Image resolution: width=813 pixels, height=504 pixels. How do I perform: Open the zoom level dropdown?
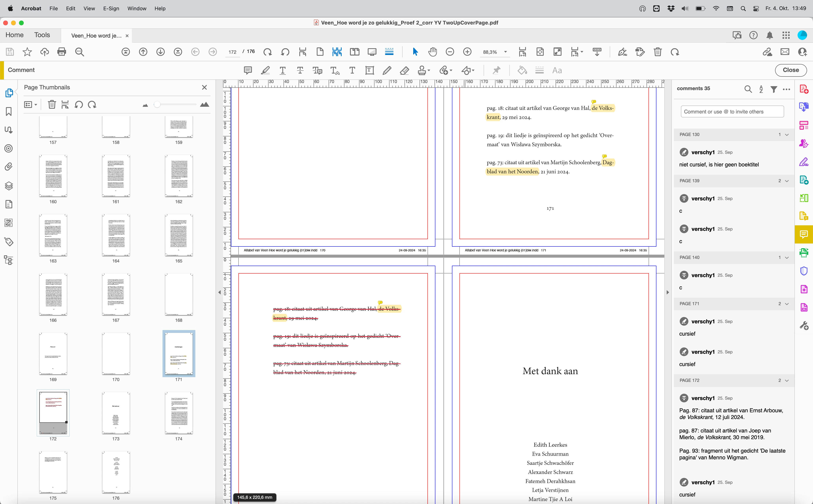pyautogui.click(x=506, y=52)
